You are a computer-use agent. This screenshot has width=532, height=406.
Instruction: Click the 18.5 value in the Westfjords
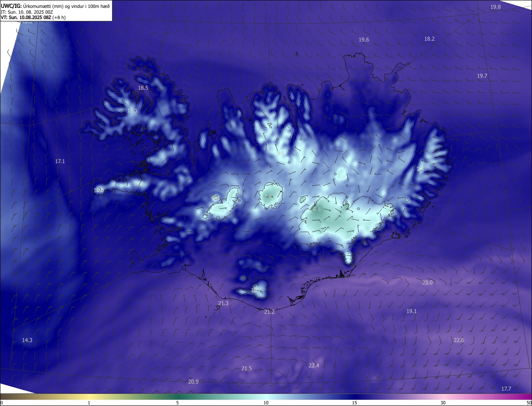[x=143, y=88]
